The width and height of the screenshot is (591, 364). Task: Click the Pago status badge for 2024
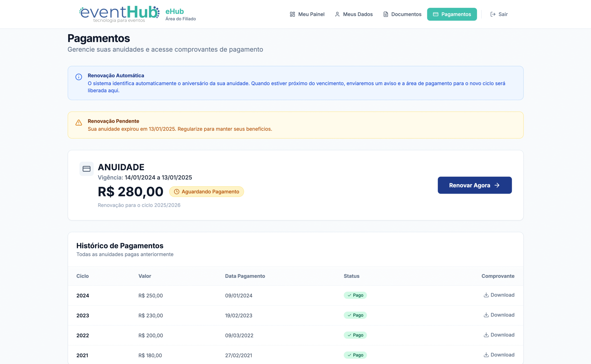(x=355, y=295)
